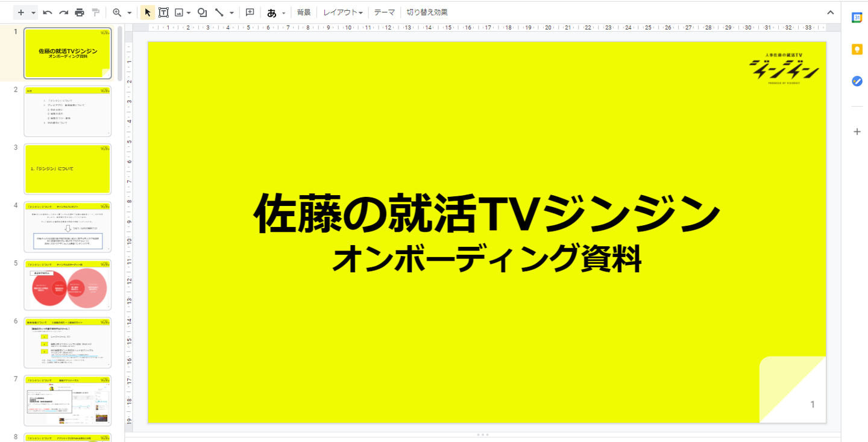Click the insert image icon
Viewport: 868px width, 442px height.
point(179,13)
